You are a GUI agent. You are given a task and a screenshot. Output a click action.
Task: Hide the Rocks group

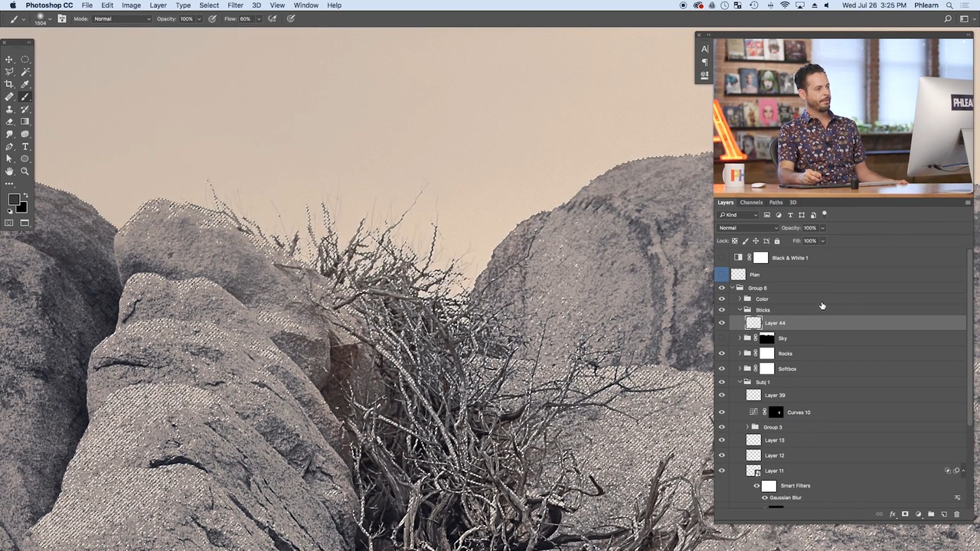click(x=721, y=354)
